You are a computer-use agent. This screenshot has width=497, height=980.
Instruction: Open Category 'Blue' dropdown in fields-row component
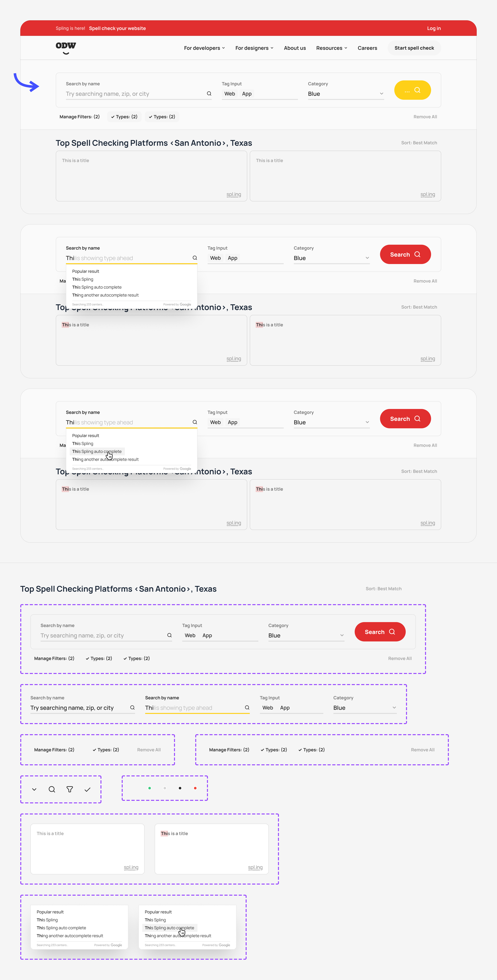pos(365,708)
